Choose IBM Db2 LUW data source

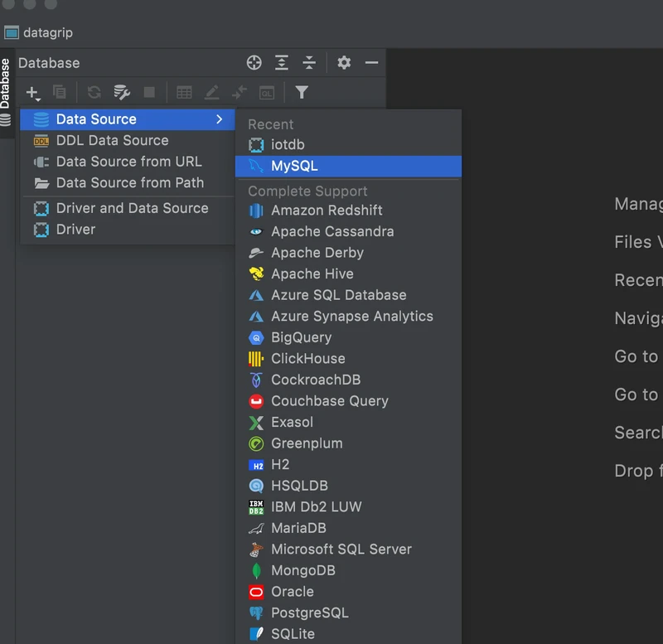click(348, 506)
